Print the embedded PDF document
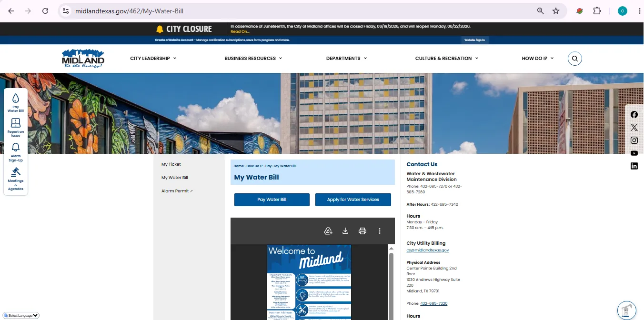The height and width of the screenshot is (320, 644). click(x=362, y=231)
